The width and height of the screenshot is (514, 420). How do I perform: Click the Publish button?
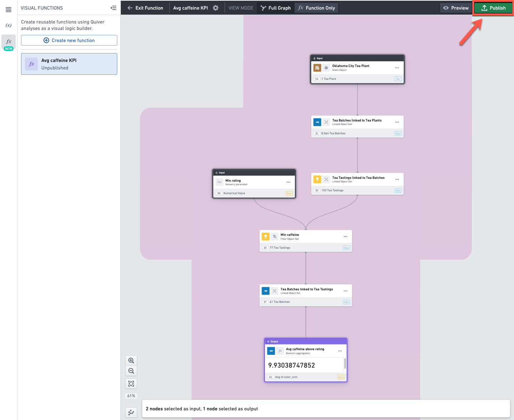click(x=493, y=8)
